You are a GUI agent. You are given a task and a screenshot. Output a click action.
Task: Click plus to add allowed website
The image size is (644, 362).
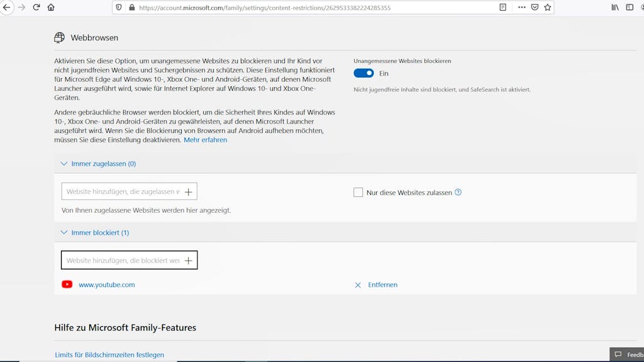(x=189, y=191)
